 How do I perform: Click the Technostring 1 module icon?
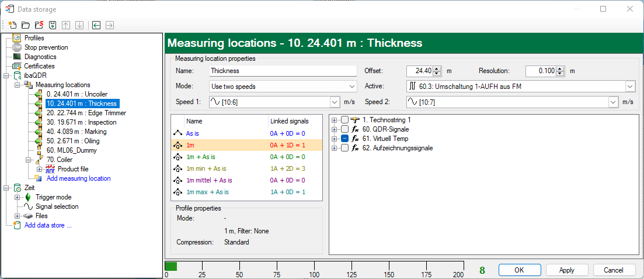[x=356, y=120]
